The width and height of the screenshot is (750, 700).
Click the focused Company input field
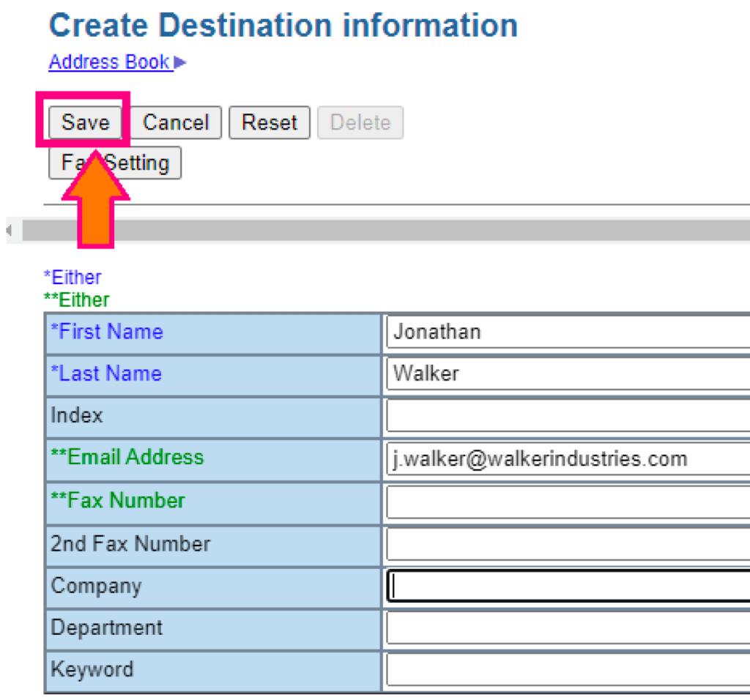click(568, 586)
